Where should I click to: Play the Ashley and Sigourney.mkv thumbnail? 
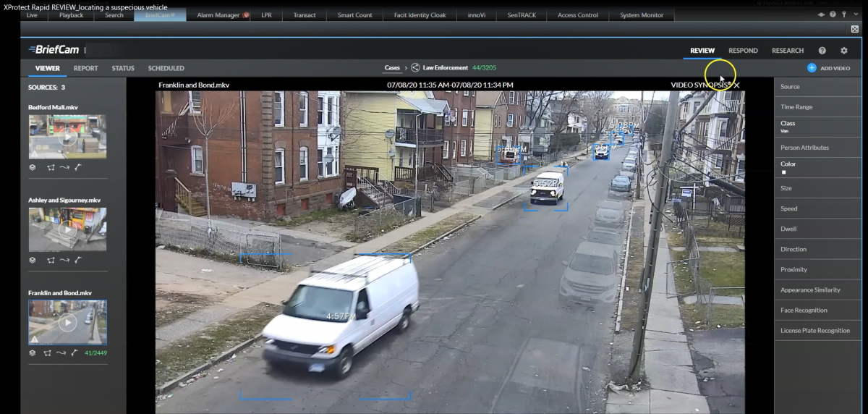click(67, 229)
